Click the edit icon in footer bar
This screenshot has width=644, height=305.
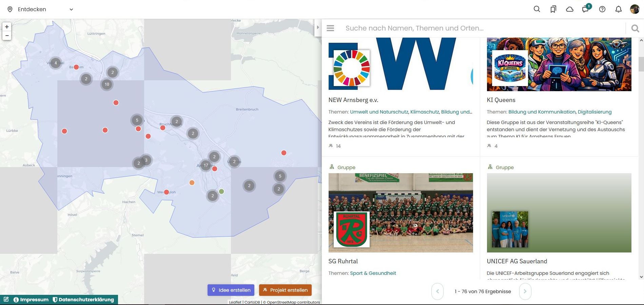(6, 300)
